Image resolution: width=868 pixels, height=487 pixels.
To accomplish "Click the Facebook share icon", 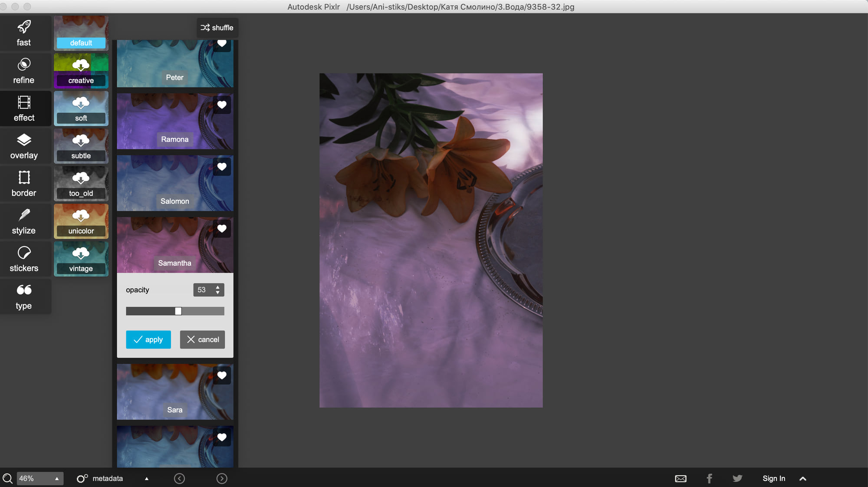I will tap(709, 478).
